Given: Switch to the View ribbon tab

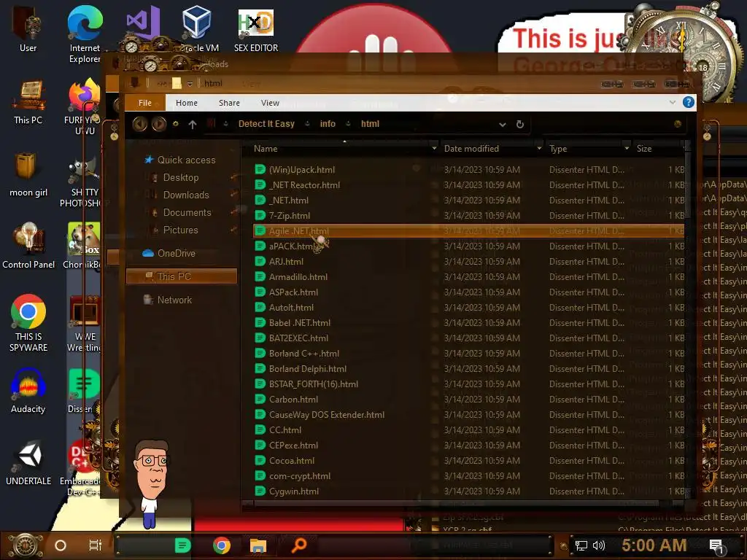Looking at the screenshot, I should [x=270, y=103].
